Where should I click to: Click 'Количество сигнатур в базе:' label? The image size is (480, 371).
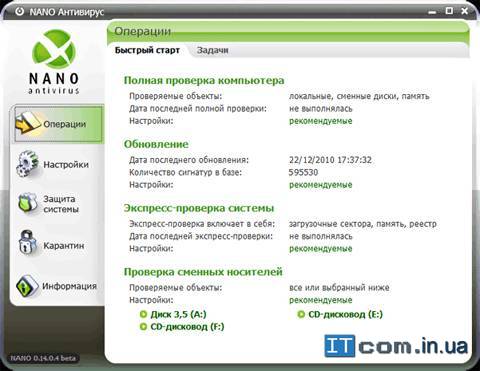185,172
